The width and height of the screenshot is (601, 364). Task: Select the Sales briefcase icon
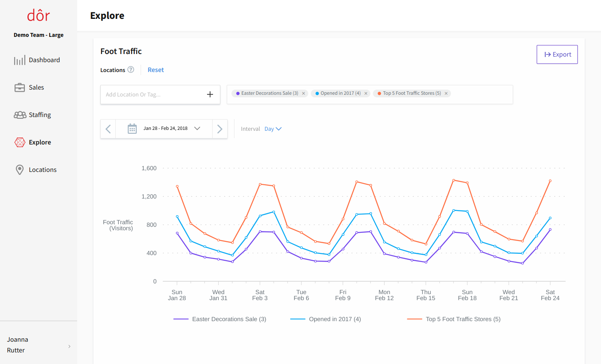(19, 87)
